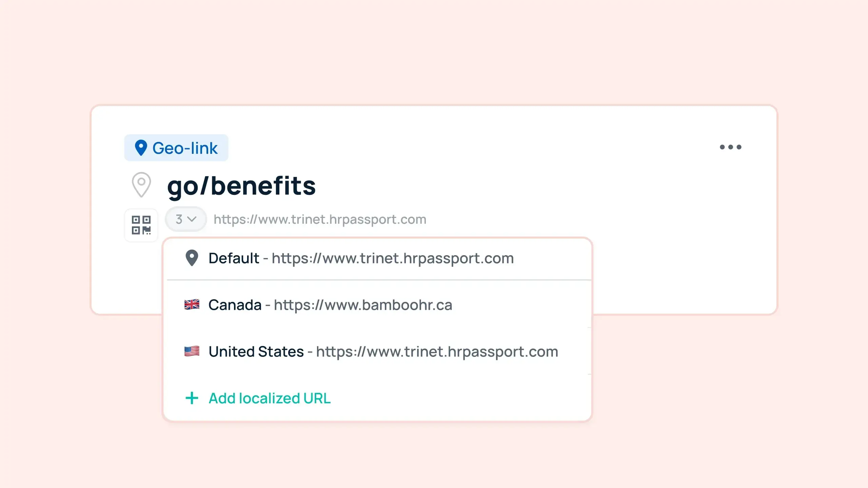Click the location pin beside go/benefits
This screenshot has width=868, height=488.
click(141, 185)
